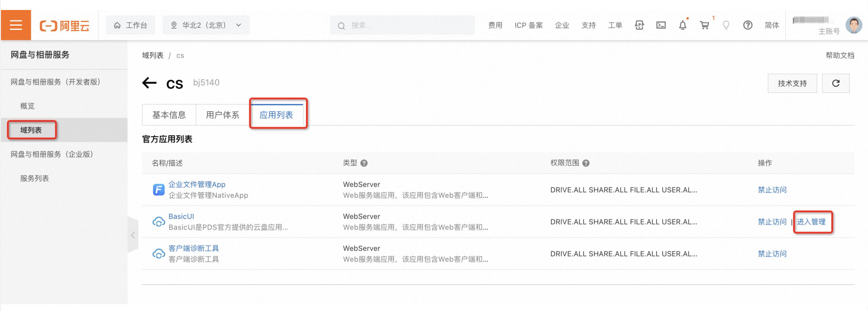Click 禁止访问 for 企业文件管理App
Viewport: 868px width, 311px height.
tap(772, 190)
